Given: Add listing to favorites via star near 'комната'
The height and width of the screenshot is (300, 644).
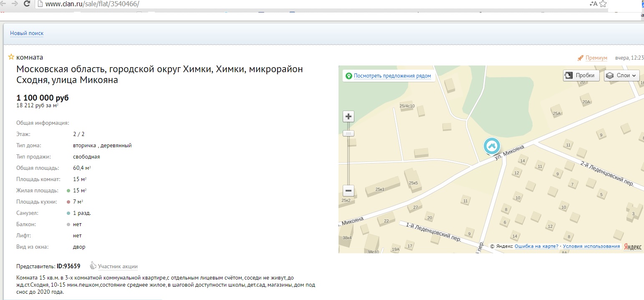Looking at the screenshot, I should (11, 57).
